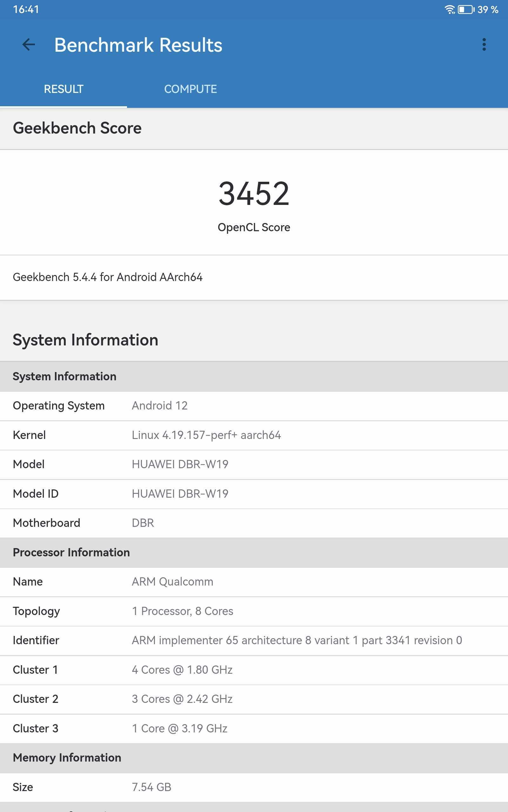The width and height of the screenshot is (508, 812).
Task: Select the ARM Qualcomm name value
Action: 172,582
